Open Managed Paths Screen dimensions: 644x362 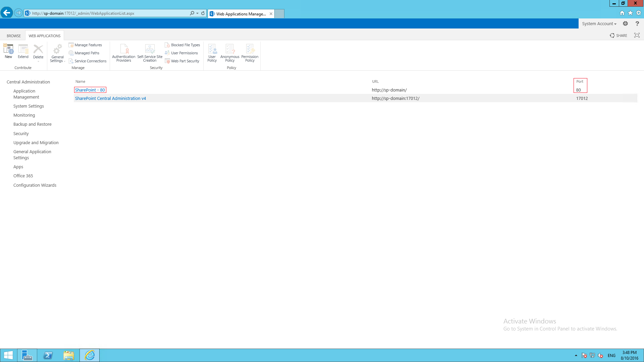[84, 53]
